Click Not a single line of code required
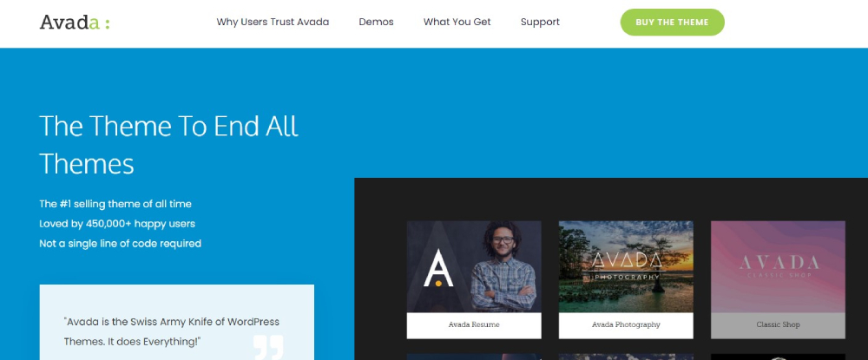Viewport: 868px width, 360px height. pyautogui.click(x=120, y=244)
